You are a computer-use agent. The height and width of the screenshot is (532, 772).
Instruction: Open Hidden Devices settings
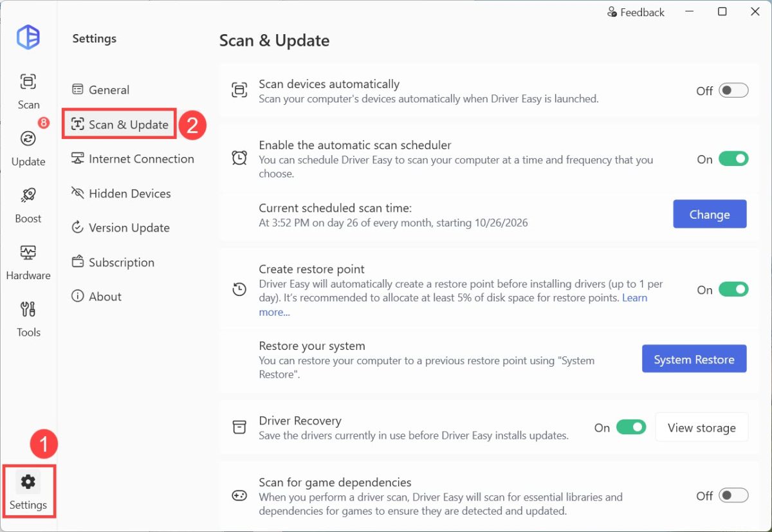coord(121,194)
